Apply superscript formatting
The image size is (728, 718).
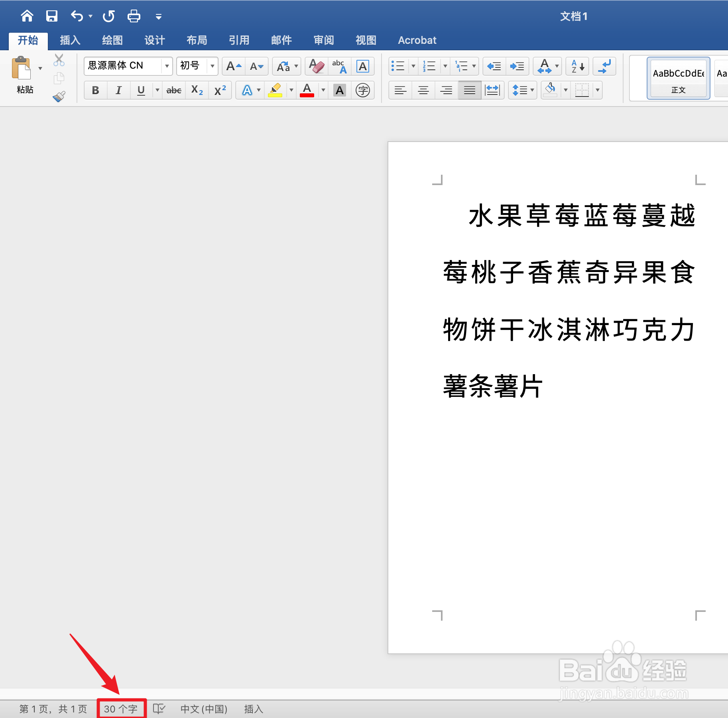[220, 90]
